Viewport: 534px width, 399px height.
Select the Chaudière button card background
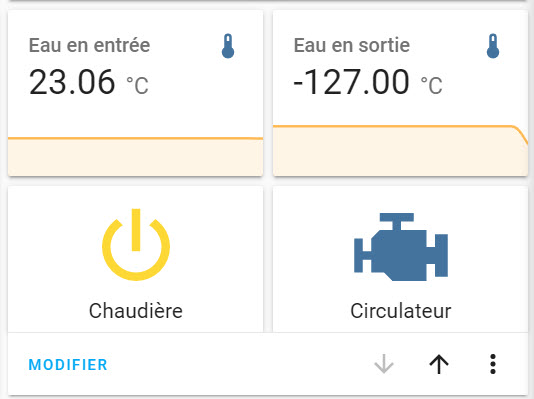[x=136, y=259]
